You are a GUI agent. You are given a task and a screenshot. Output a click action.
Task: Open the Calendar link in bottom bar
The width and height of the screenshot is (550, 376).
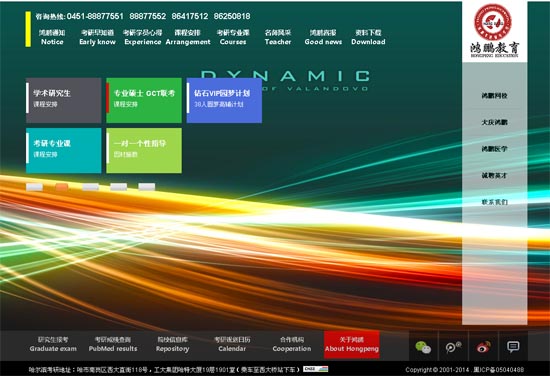coord(232,344)
